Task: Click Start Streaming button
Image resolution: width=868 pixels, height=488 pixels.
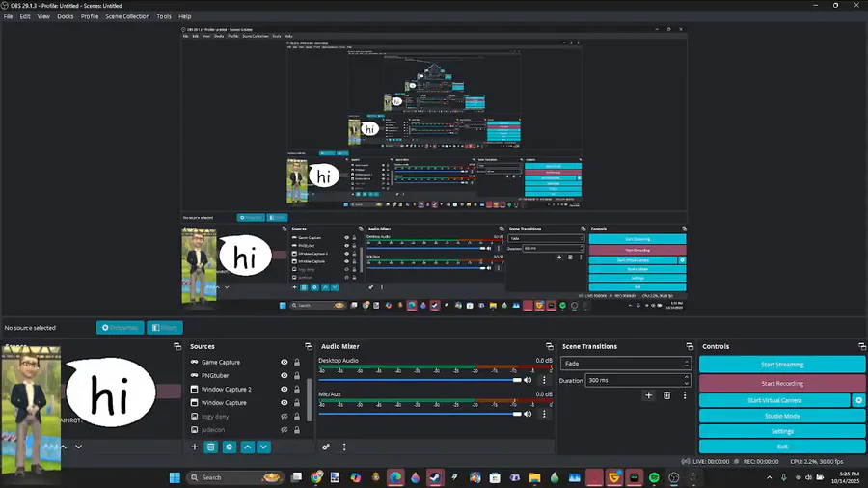Action: [x=781, y=365]
